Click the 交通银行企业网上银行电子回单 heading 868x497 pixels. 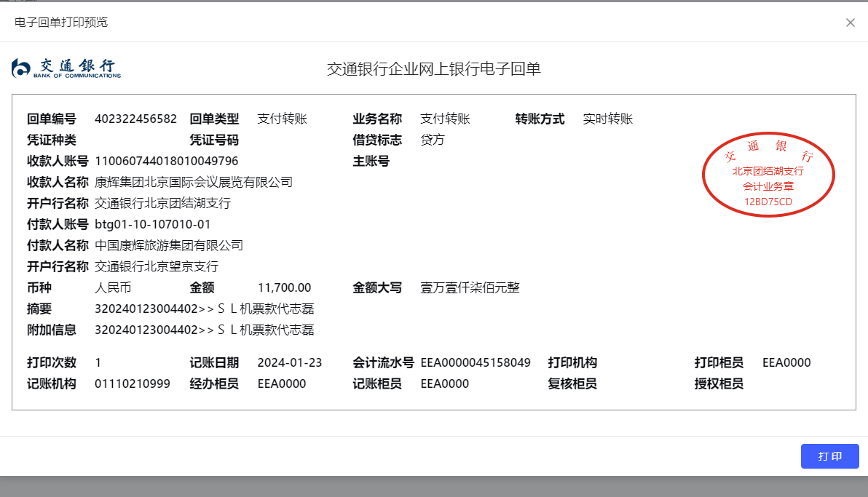pyautogui.click(x=433, y=69)
